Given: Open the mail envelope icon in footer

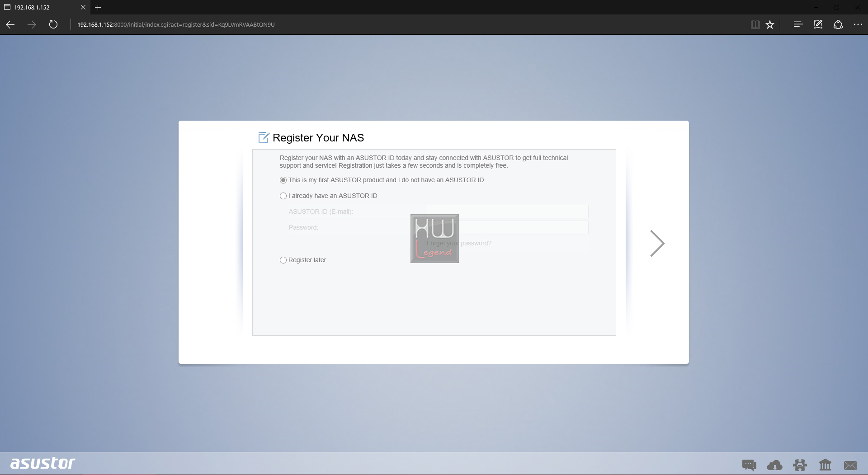Looking at the screenshot, I should 850,465.
